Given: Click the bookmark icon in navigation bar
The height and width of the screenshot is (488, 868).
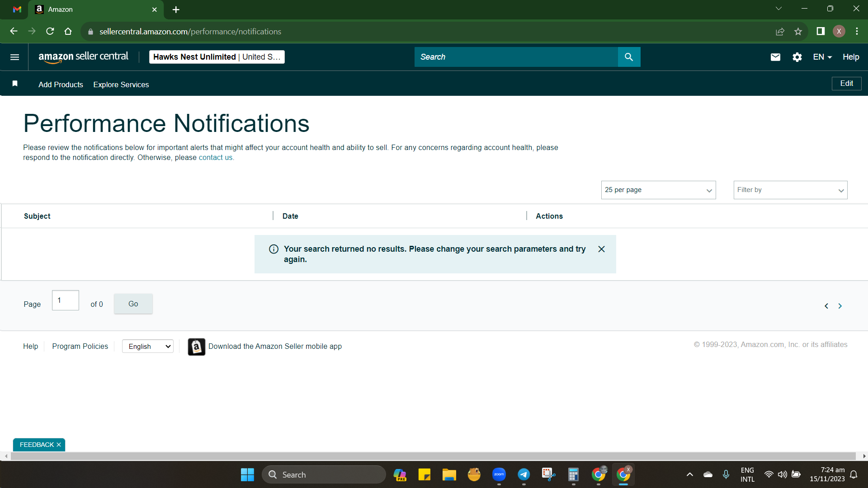Looking at the screenshot, I should point(15,84).
